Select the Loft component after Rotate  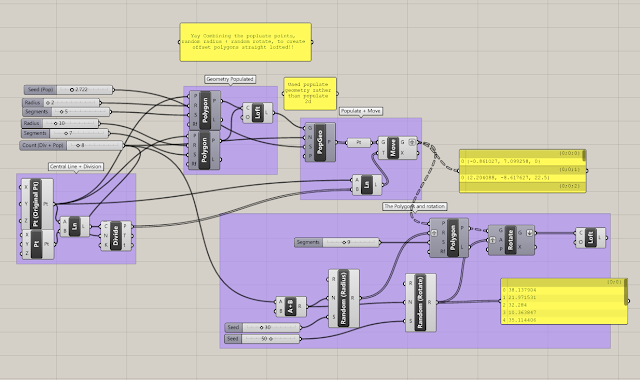(x=590, y=238)
